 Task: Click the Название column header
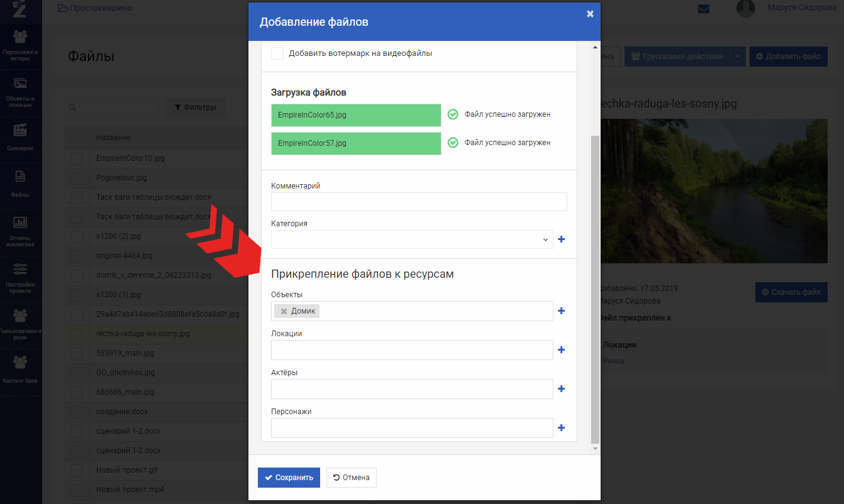(113, 138)
